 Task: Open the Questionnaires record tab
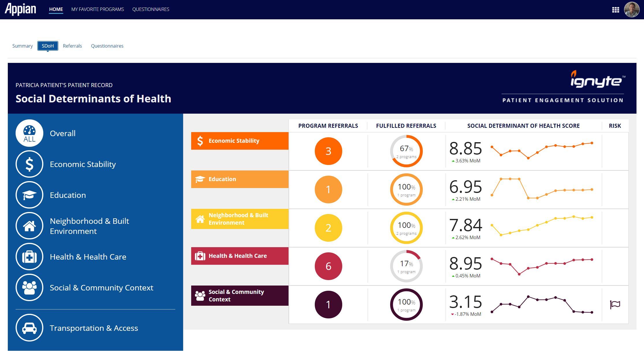pyautogui.click(x=107, y=46)
